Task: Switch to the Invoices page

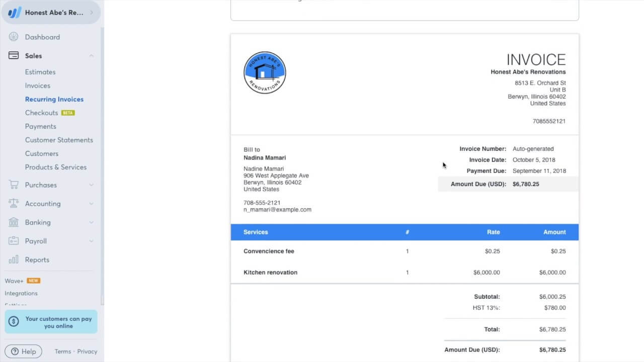Action: click(37, 85)
